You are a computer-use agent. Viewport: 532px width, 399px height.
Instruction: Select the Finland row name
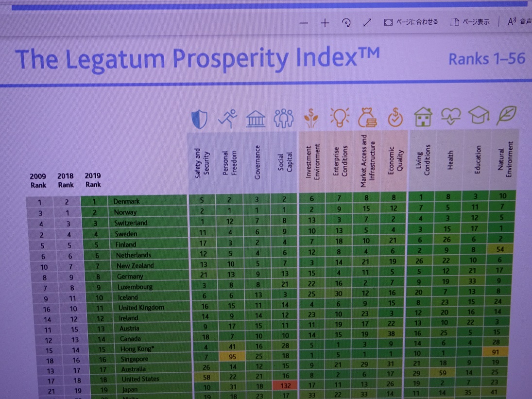pos(125,244)
